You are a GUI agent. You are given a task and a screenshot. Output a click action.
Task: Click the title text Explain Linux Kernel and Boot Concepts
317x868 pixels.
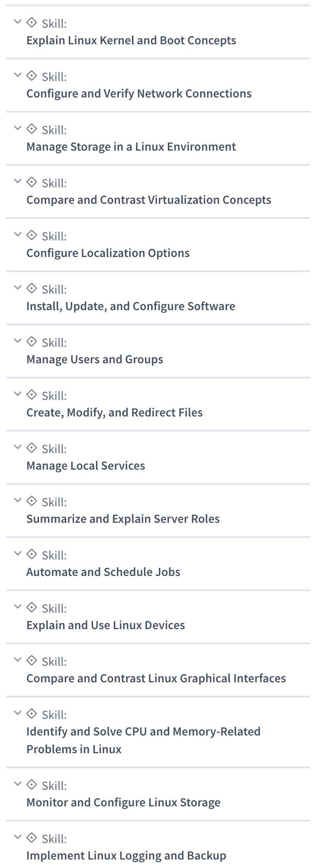point(131,40)
